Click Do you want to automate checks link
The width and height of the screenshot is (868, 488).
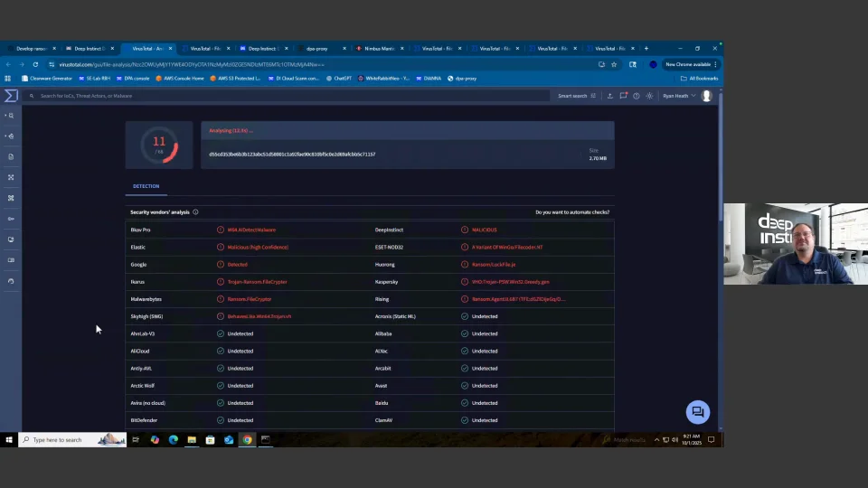(x=571, y=211)
